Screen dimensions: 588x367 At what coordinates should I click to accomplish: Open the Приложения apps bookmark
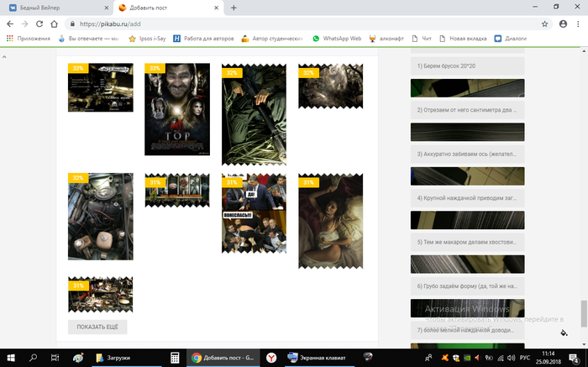[29, 39]
